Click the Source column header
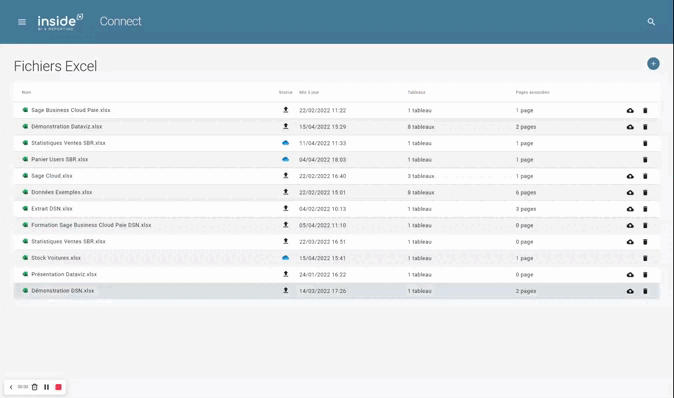 click(285, 92)
